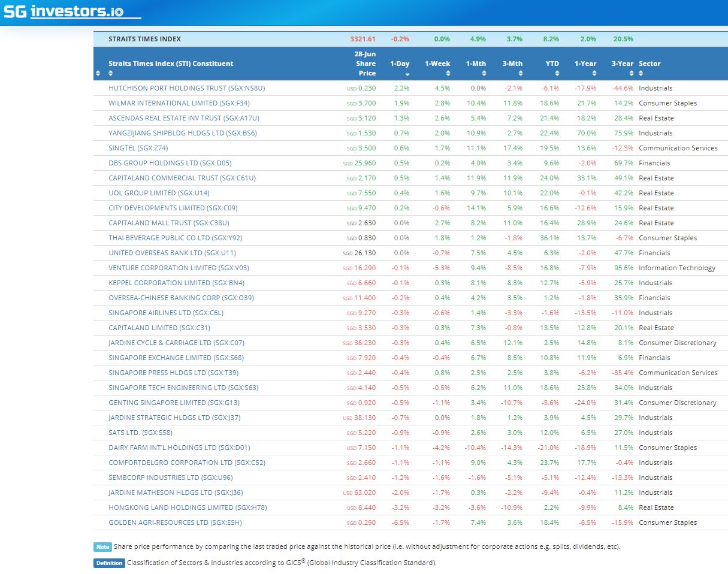Click the DBS share price 25.960
The width and height of the screenshot is (728, 574).
click(365, 163)
